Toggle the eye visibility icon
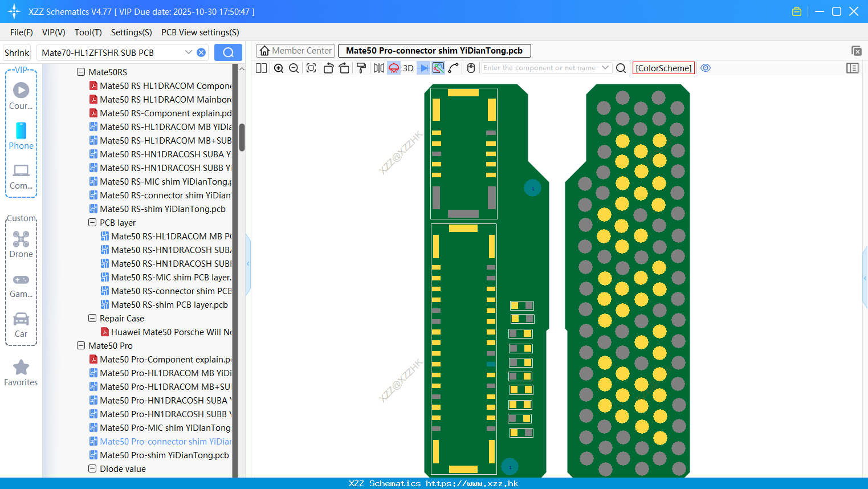The height and width of the screenshot is (489, 868). 706,68
